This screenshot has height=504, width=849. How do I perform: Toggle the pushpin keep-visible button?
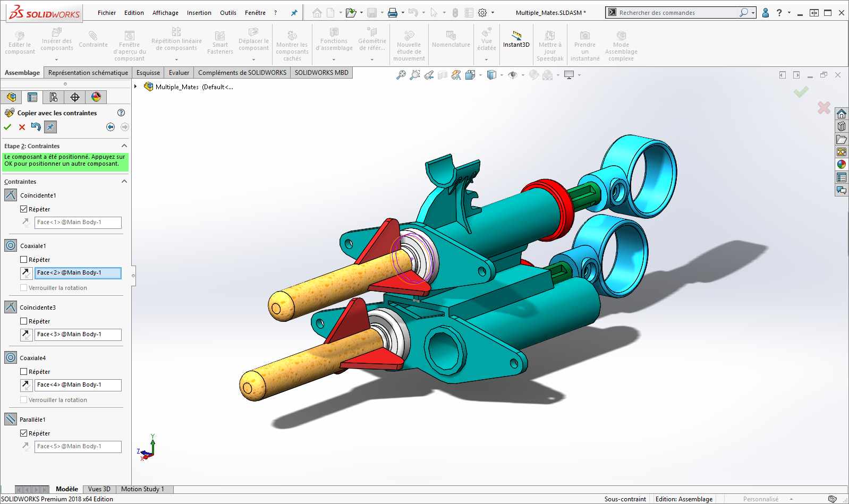50,127
